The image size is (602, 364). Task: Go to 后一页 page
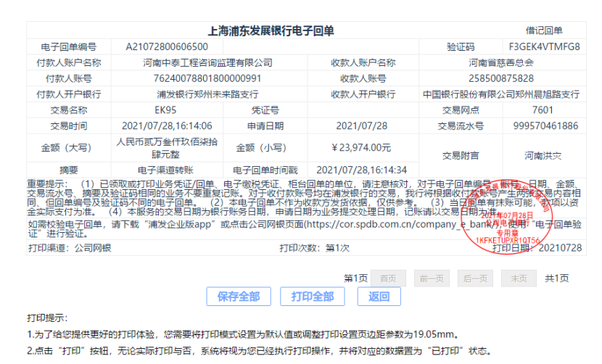(x=475, y=278)
